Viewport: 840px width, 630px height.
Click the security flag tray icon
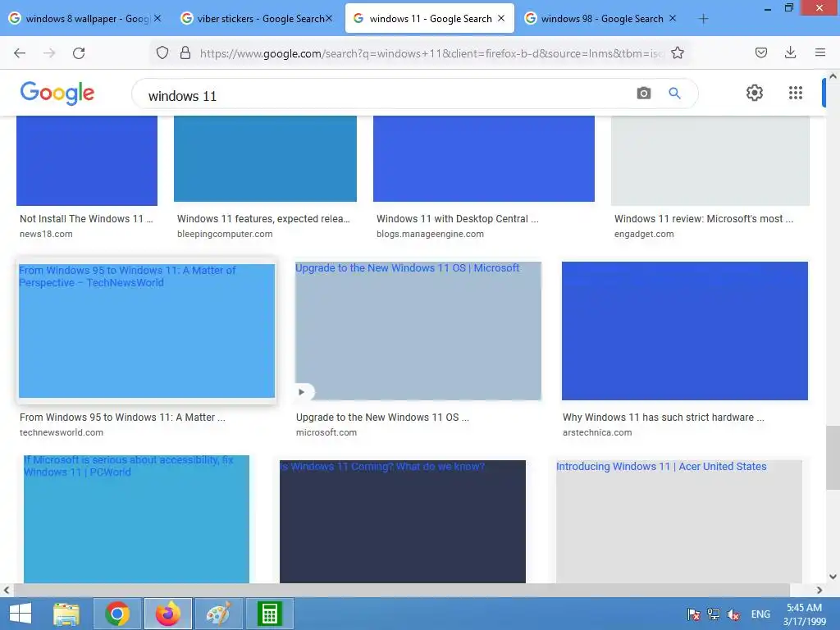694,614
